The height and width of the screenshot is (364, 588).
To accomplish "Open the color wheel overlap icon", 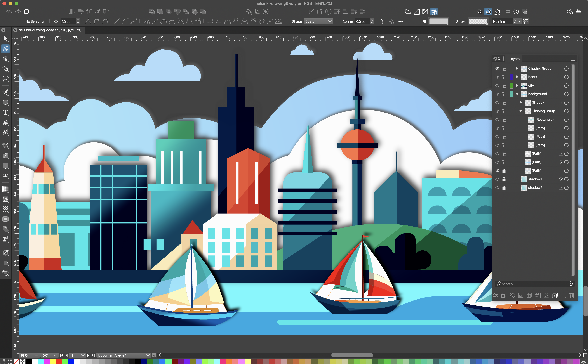I will click(x=434, y=11).
